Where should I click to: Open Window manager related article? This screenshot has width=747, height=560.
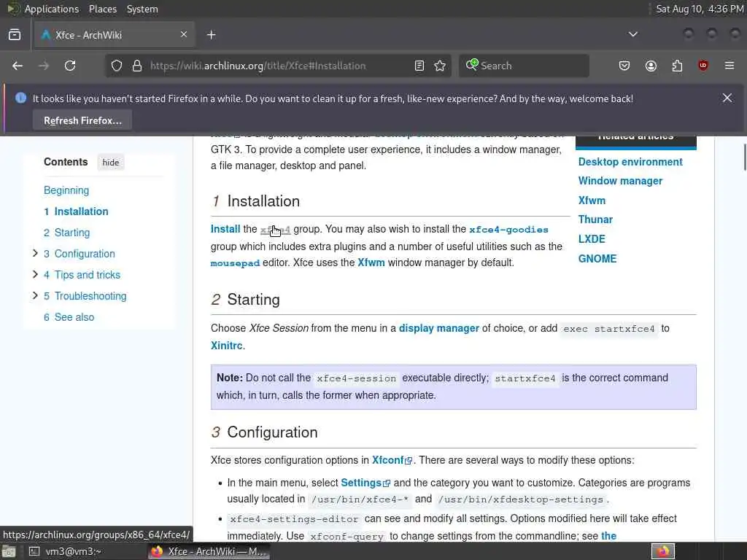coord(620,181)
